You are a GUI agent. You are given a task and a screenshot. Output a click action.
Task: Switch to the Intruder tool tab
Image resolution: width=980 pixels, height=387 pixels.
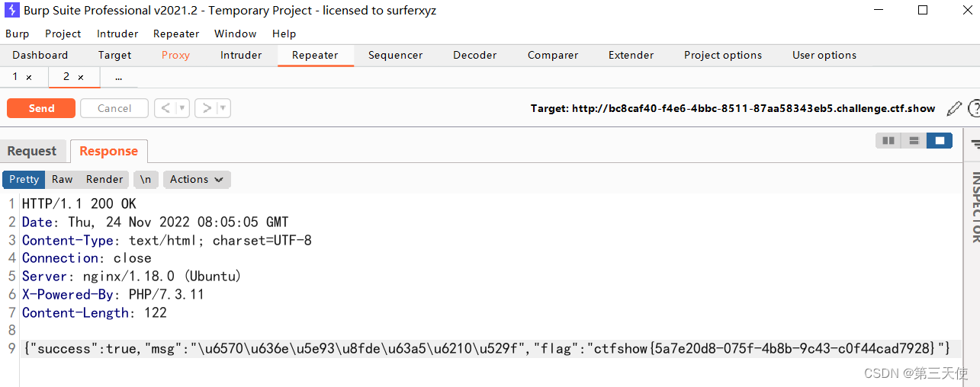pos(241,55)
